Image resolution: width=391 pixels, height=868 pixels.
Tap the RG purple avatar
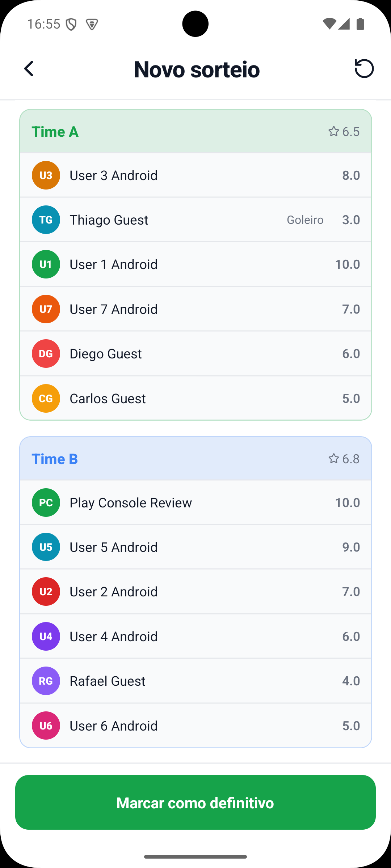click(46, 681)
